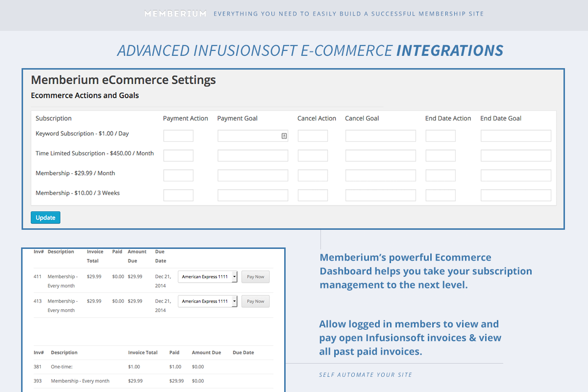Click 'Membership - $10.00 / 3 Weeks' label
The height and width of the screenshot is (392, 588).
tap(77, 193)
